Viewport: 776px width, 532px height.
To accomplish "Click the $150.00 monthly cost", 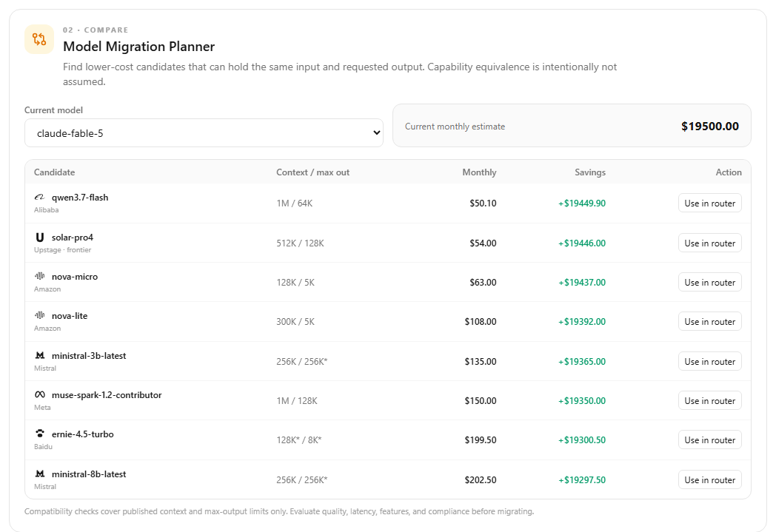I will point(481,400).
